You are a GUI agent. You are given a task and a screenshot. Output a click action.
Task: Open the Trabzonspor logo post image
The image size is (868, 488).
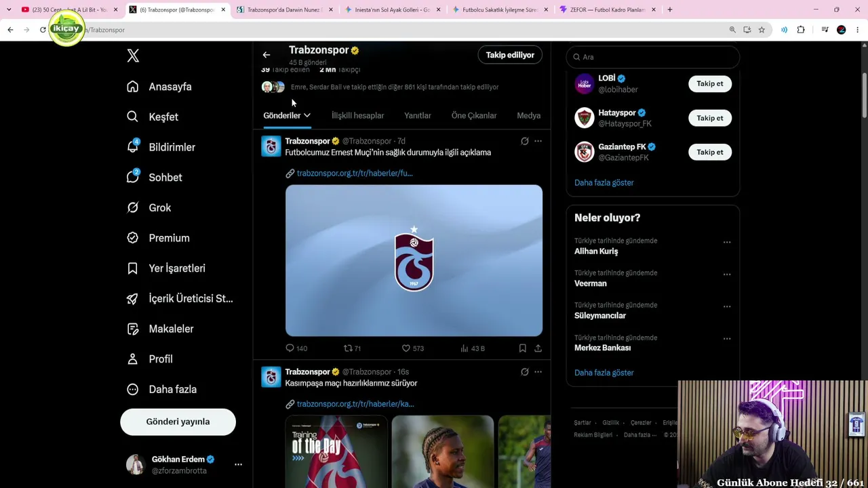pos(414,260)
